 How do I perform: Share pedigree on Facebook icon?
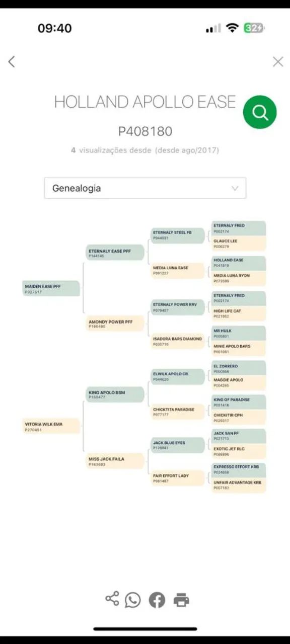(x=157, y=600)
